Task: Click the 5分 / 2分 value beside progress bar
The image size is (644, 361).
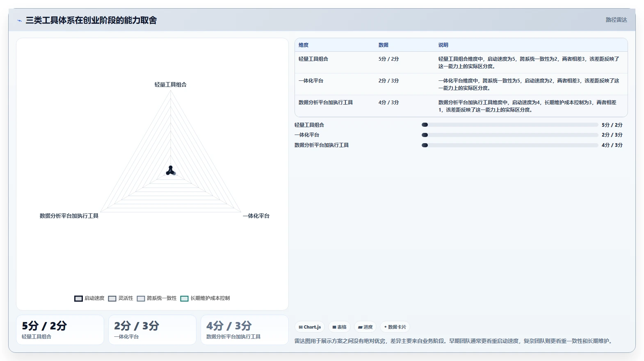Action: point(612,125)
